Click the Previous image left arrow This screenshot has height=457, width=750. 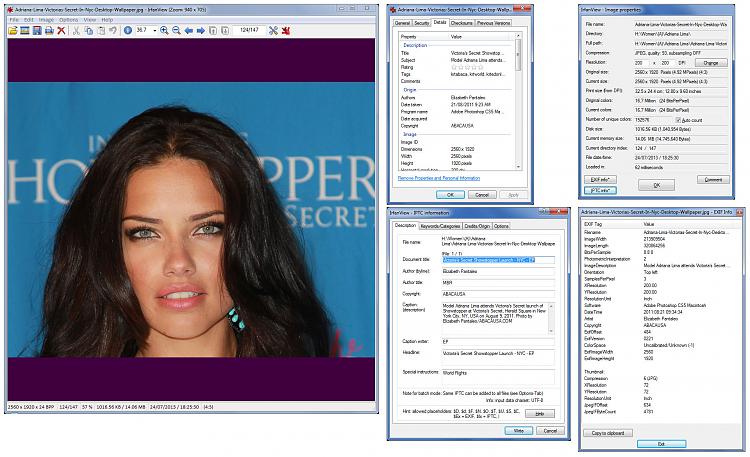pos(189,31)
